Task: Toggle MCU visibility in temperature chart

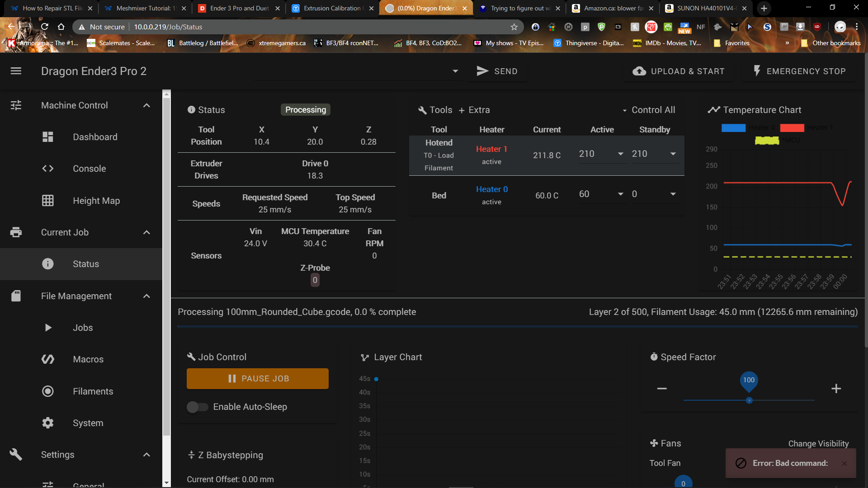Action: click(778, 140)
